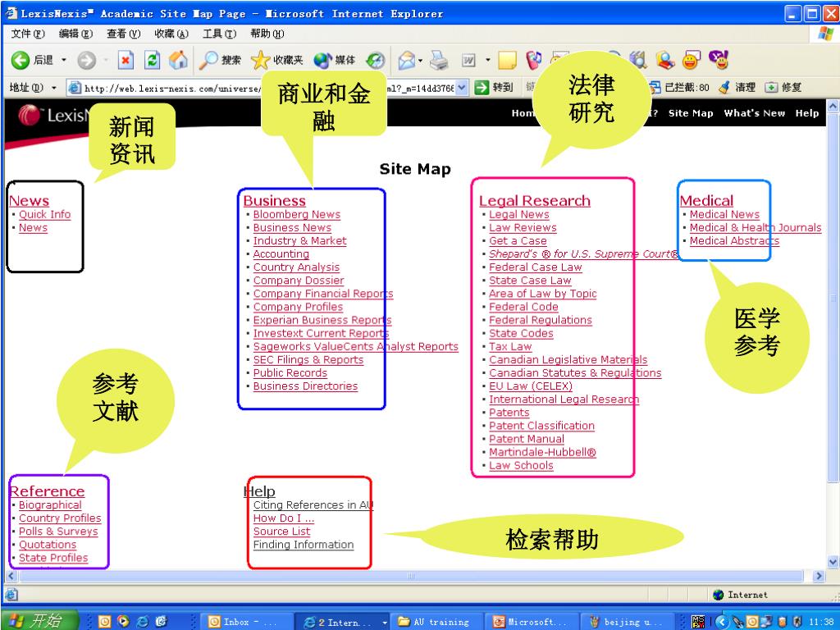This screenshot has width=840, height=630.
Task: Click the Yahoo smiley face toolbar icon
Action: click(x=691, y=60)
